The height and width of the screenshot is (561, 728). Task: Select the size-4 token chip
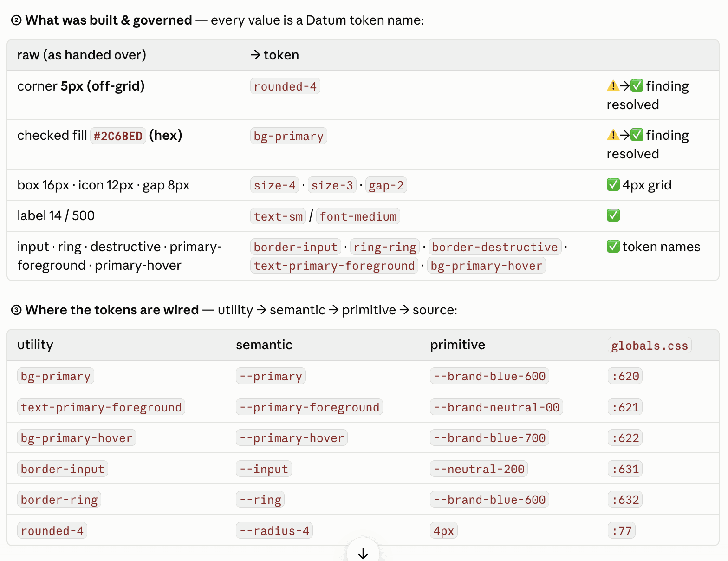point(274,185)
